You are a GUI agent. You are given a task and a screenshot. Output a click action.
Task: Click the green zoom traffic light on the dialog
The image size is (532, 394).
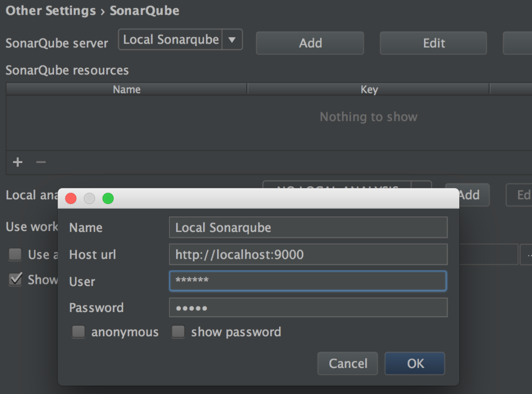(x=108, y=198)
